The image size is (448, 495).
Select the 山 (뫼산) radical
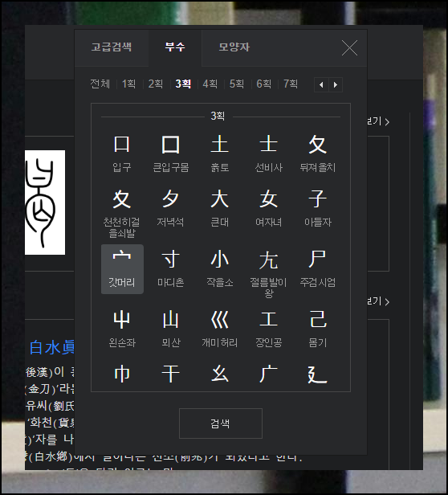pyautogui.click(x=171, y=329)
